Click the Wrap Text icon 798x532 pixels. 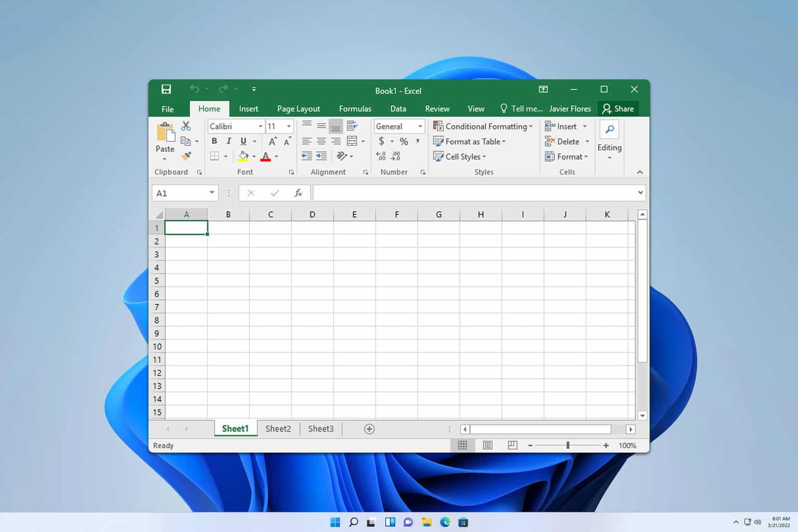352,126
